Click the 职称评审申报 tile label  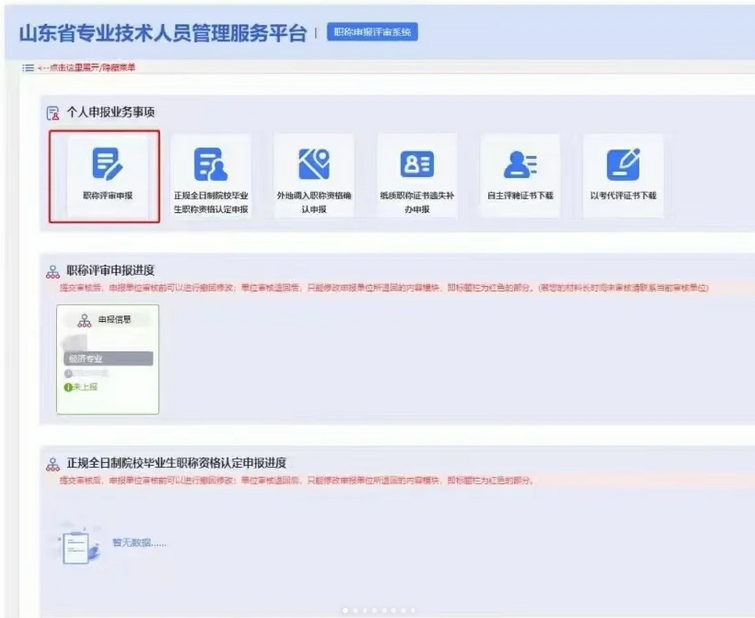point(107,196)
